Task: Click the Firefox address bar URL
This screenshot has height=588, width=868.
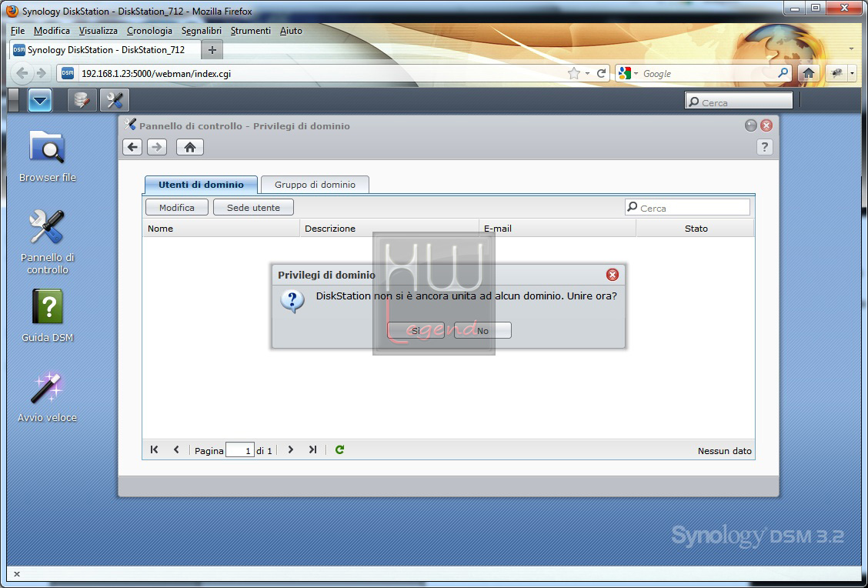Action: [x=156, y=74]
